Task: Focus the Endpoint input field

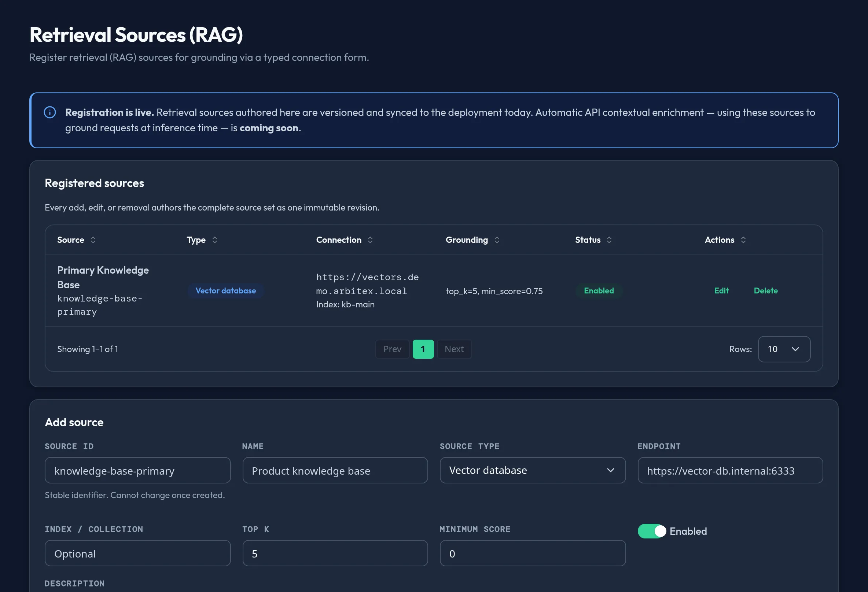Action: point(730,470)
